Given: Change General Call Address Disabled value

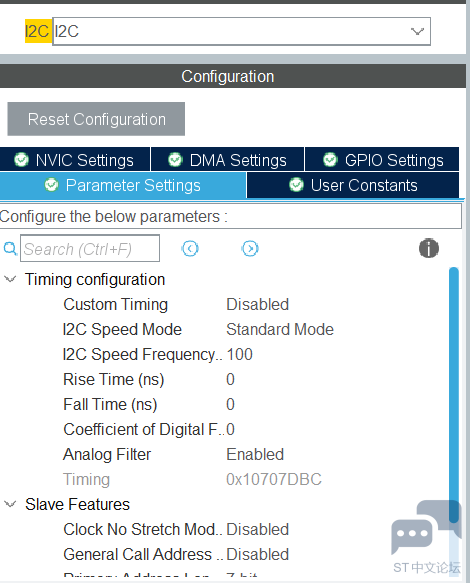Looking at the screenshot, I should [257, 554].
